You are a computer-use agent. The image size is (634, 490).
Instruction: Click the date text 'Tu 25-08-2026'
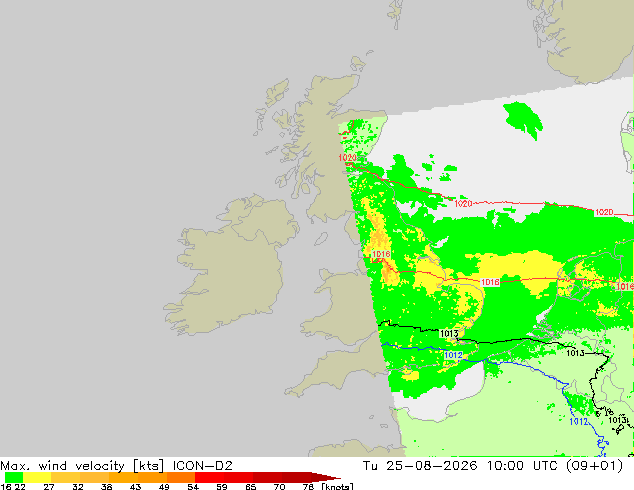[x=420, y=466]
